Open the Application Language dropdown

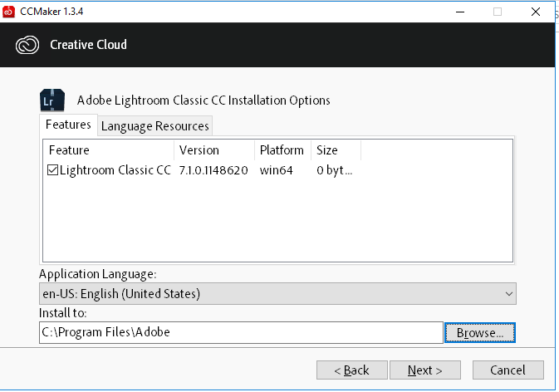pos(277,294)
